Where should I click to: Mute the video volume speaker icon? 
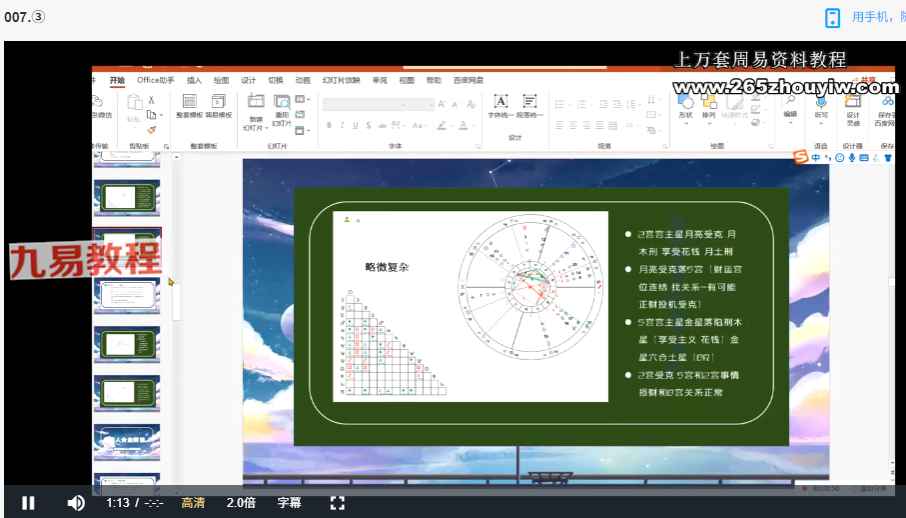tap(76, 503)
